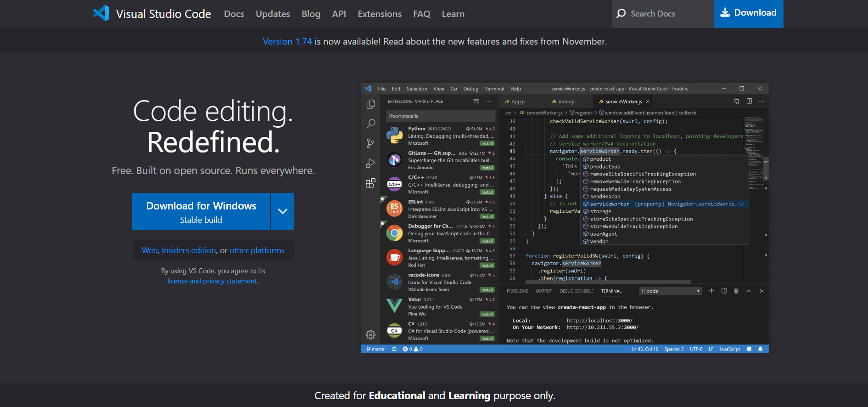Click the vscode-icons extension logo
Image resolution: width=868 pixels, height=407 pixels.
point(394,282)
